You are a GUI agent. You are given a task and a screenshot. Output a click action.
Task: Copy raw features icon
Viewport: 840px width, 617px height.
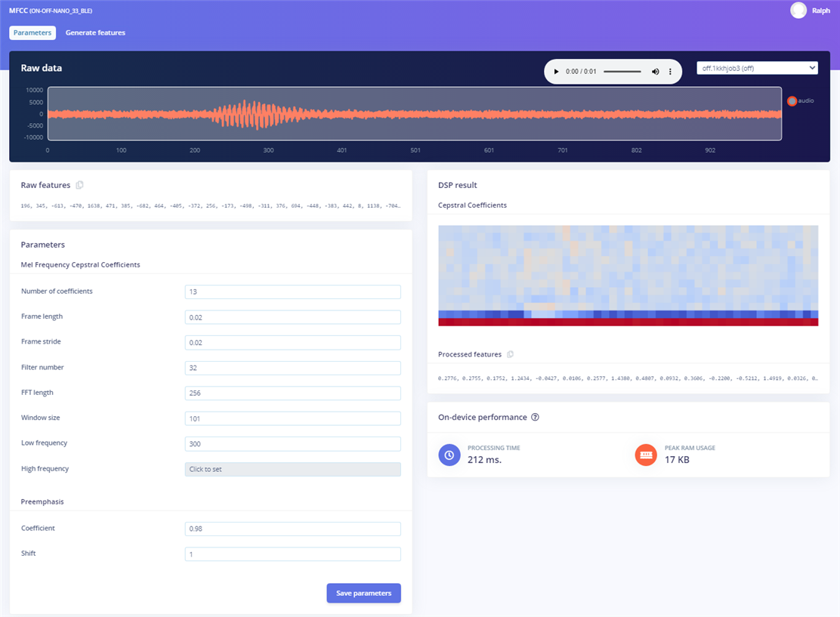coord(80,185)
